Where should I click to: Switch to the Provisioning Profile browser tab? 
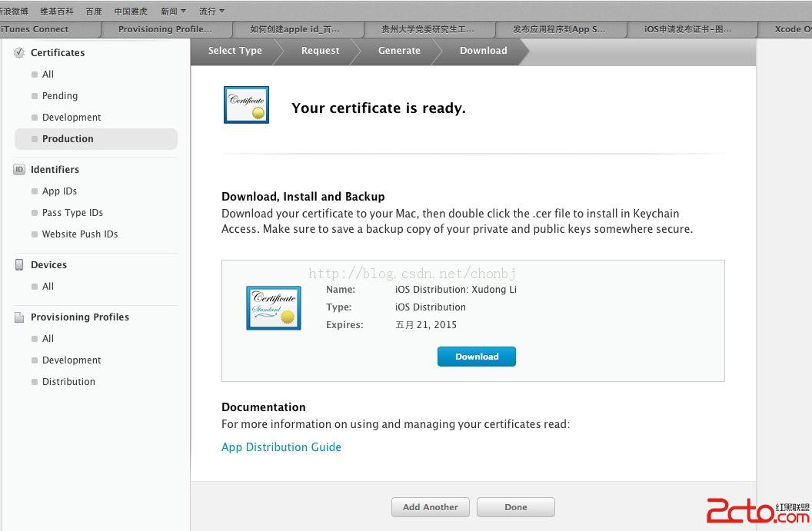pyautogui.click(x=165, y=29)
